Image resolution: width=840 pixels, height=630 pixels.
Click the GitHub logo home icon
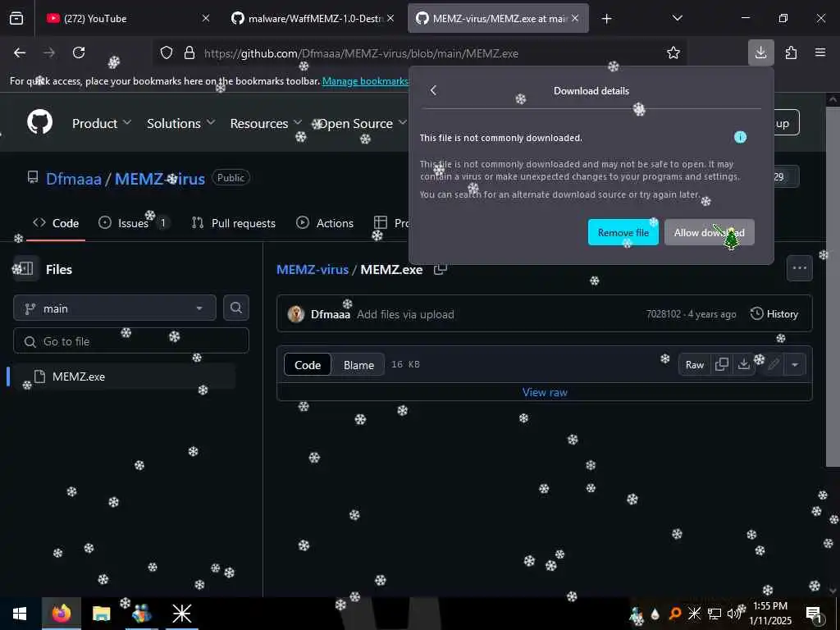(x=40, y=122)
